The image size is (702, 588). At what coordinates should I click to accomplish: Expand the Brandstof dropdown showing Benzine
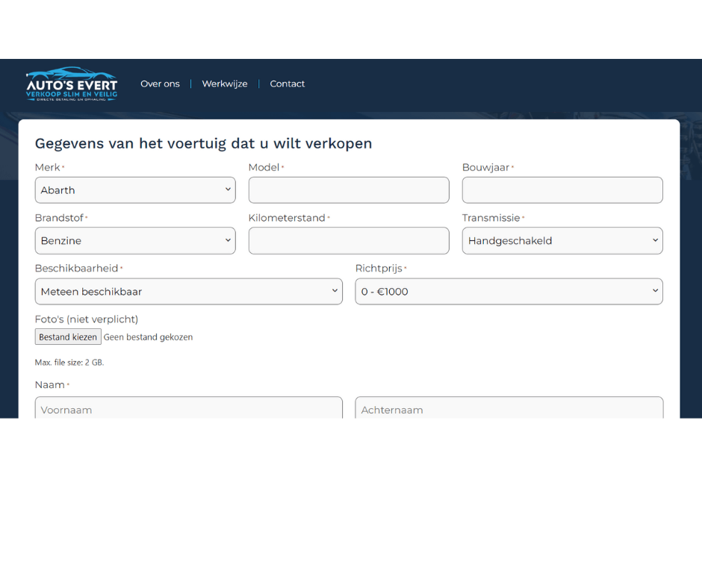[x=135, y=241]
